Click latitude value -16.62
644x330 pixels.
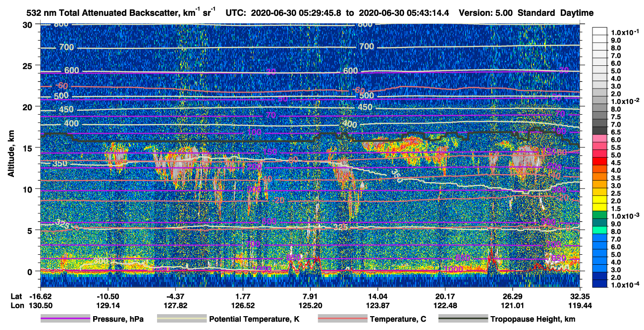[x=40, y=296]
